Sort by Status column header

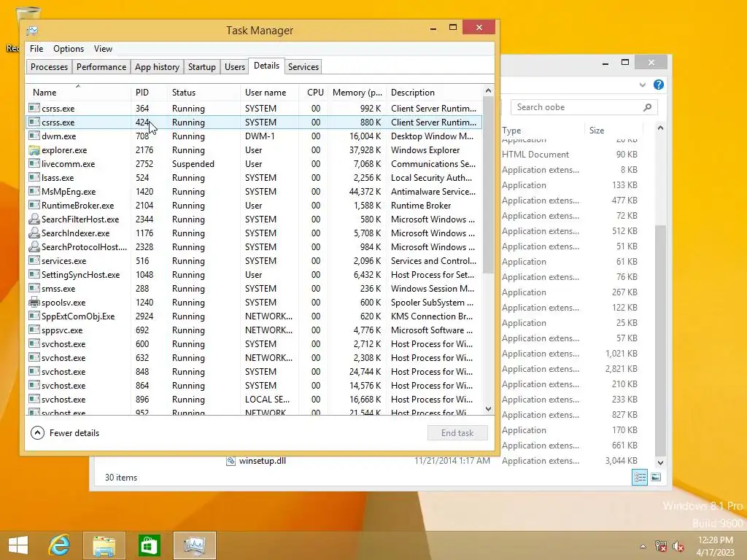pyautogui.click(x=204, y=93)
